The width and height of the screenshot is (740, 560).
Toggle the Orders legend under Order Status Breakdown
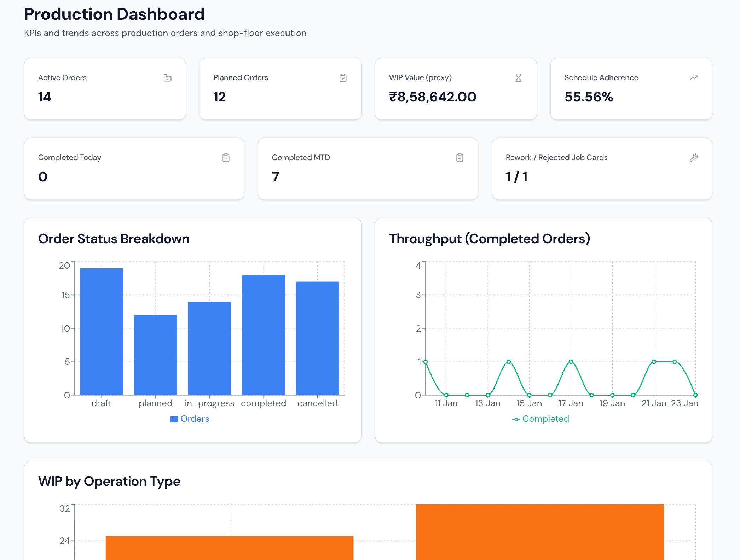(x=190, y=419)
